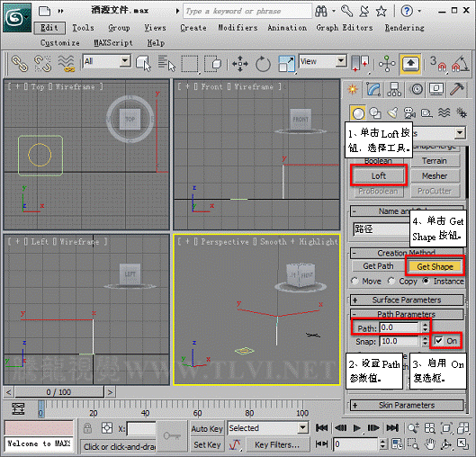Image resolution: width=476 pixels, height=457 pixels.
Task: Open the Key Filters dialog
Action: (x=277, y=444)
